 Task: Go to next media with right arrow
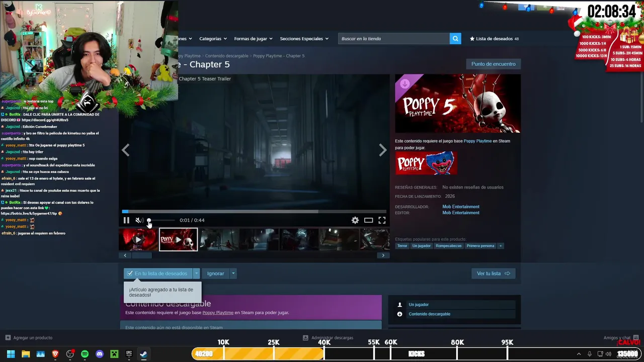[x=383, y=150]
